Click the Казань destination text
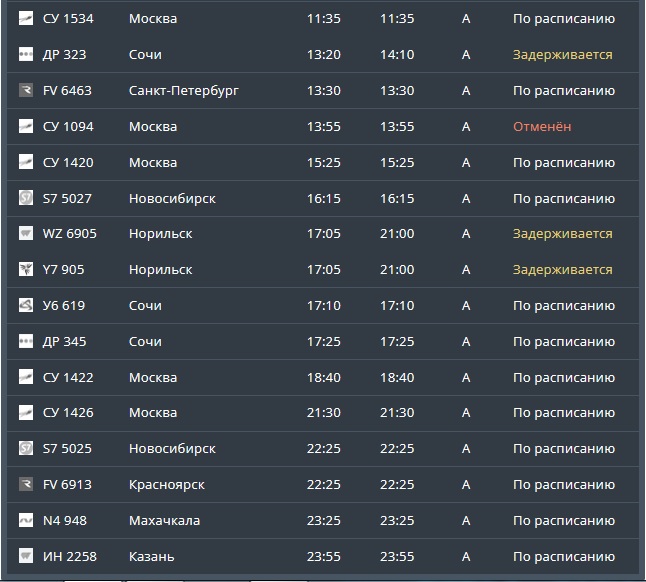Screen dimensions: 646x582 point(151,557)
